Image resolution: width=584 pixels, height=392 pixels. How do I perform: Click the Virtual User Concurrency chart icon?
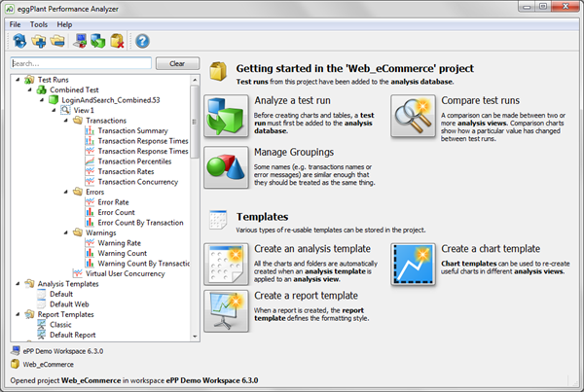78,273
